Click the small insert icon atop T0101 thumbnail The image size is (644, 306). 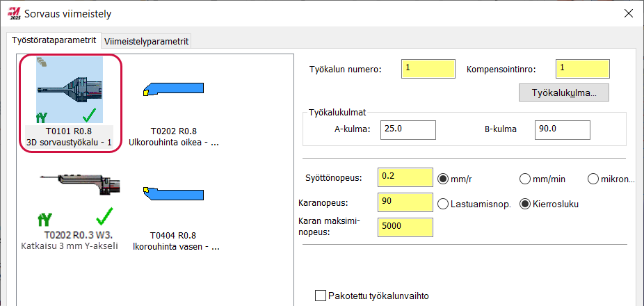point(42,62)
